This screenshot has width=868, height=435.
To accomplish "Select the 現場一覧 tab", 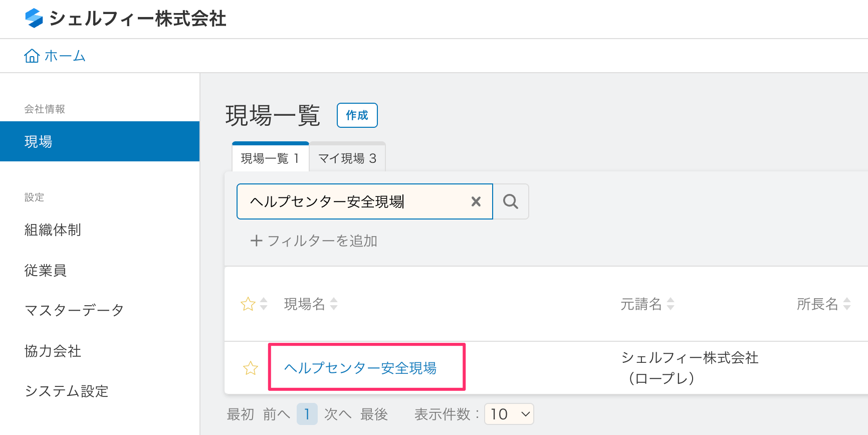I will (270, 158).
